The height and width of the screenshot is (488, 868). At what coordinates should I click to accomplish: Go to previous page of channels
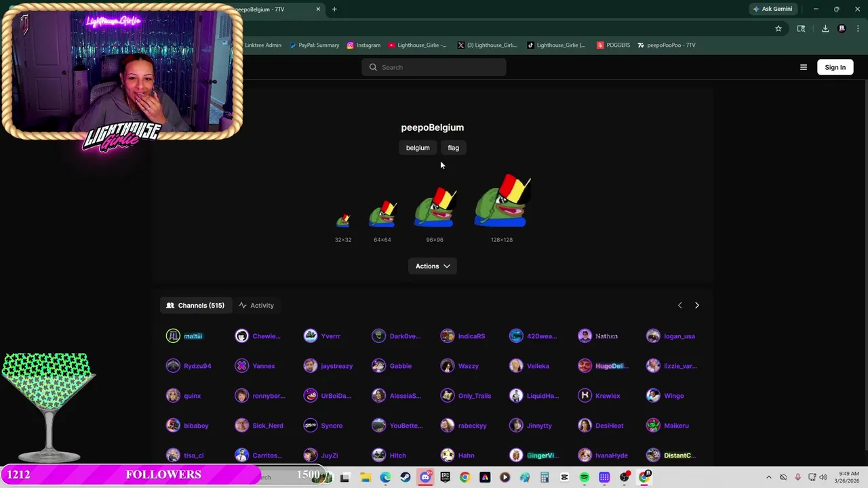[x=679, y=305]
